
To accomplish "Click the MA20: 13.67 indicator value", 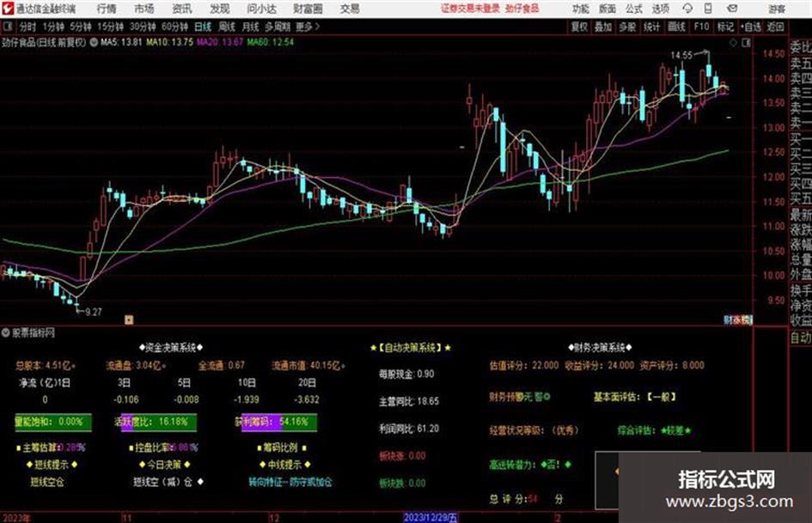I will [x=220, y=42].
